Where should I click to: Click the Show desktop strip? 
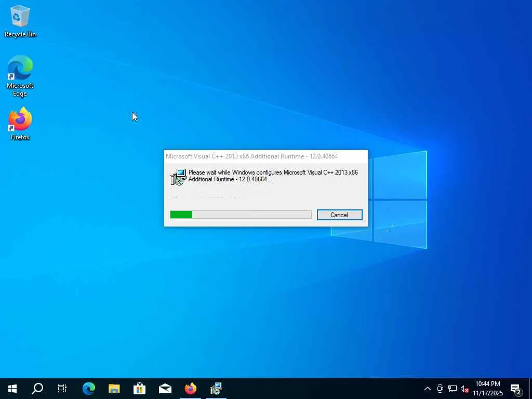(x=530, y=389)
